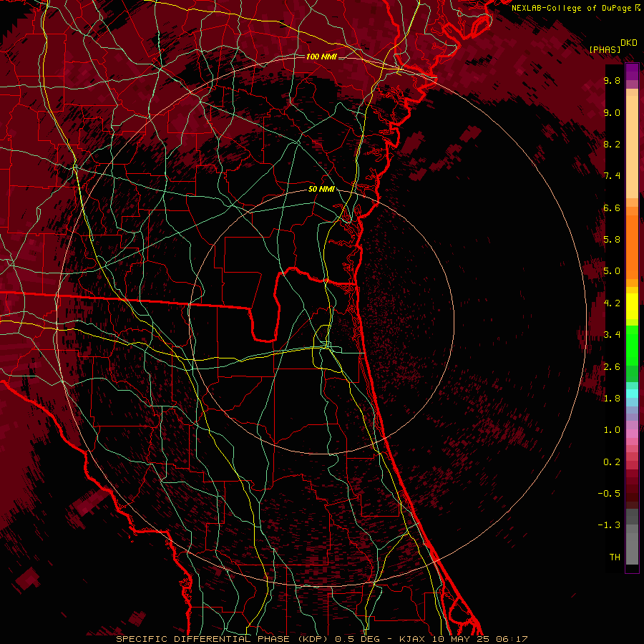Click the 7.4 legend value

[x=612, y=176]
